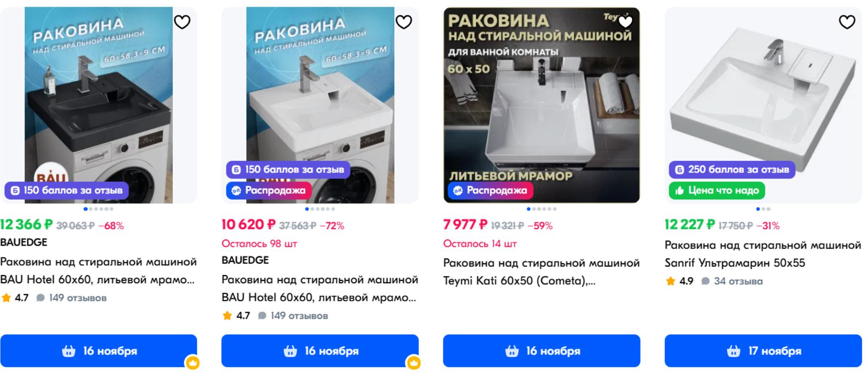Add black BAU sink to cart, 16 ноября
The image size is (868, 377).
click(98, 351)
